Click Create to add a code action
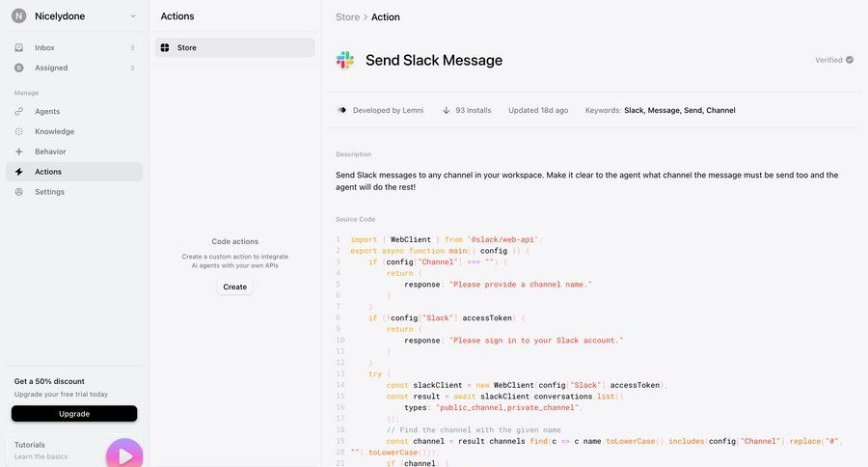Screen dimensions: 868x467 point(234,287)
